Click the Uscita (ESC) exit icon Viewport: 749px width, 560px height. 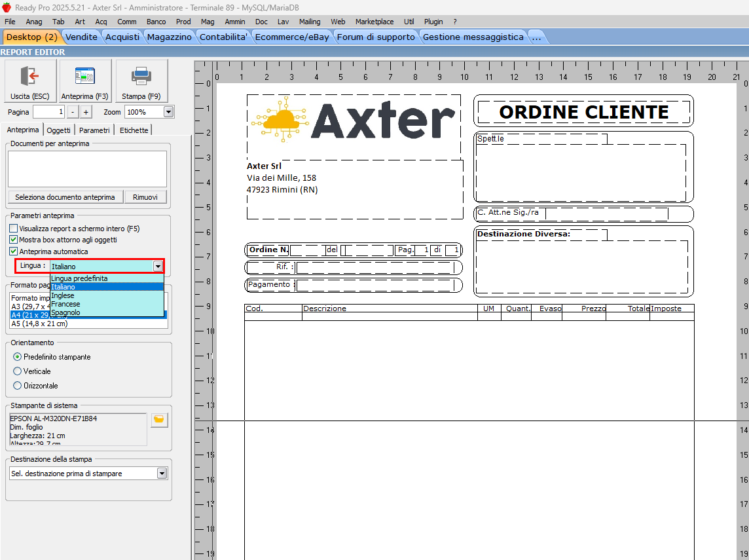click(x=29, y=77)
